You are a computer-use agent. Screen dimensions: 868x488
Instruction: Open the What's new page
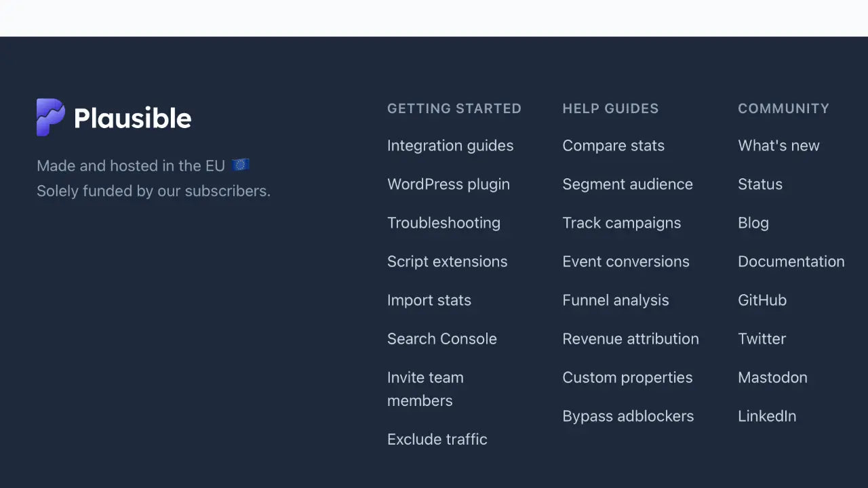tap(778, 145)
